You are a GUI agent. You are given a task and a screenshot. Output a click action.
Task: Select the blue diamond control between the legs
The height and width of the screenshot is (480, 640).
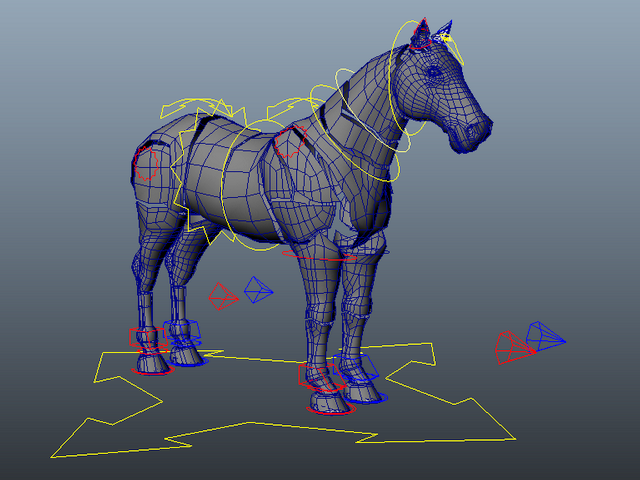point(258,290)
